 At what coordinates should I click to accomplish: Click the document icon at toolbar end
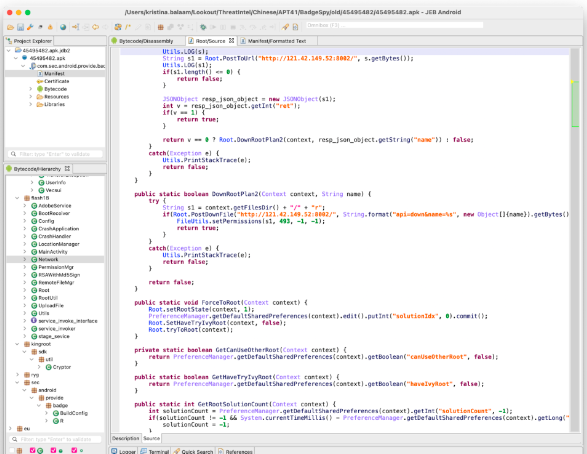[x=295, y=27]
